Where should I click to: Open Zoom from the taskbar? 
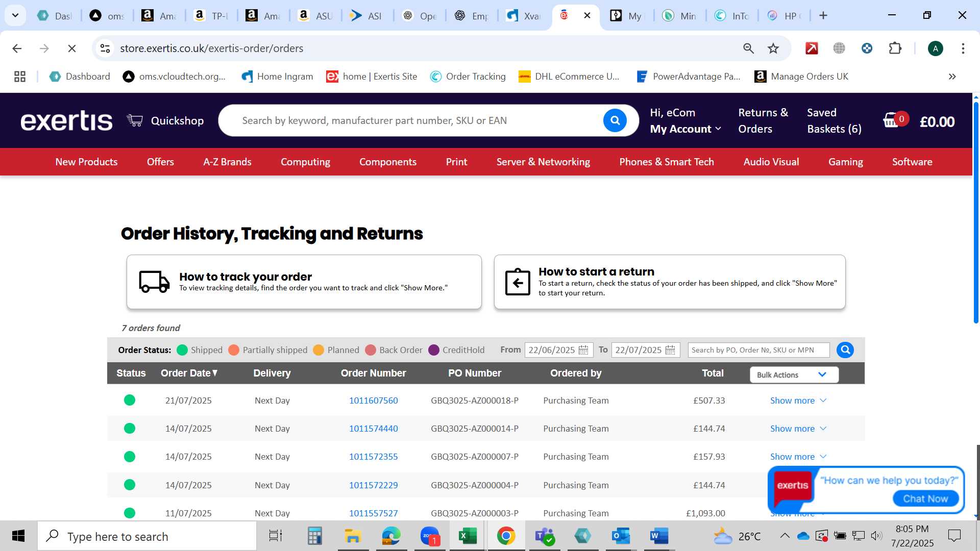430,536
